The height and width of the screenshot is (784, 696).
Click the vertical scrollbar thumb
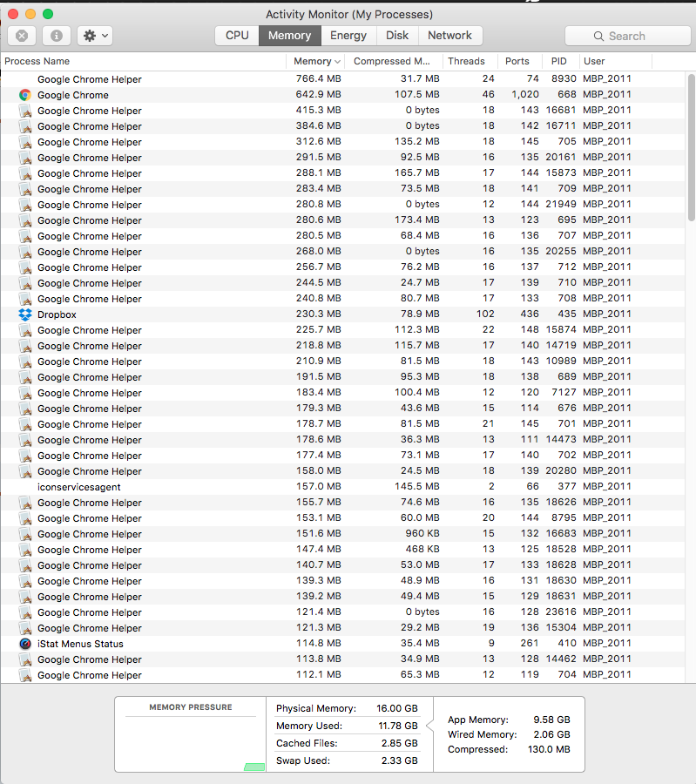(x=691, y=147)
